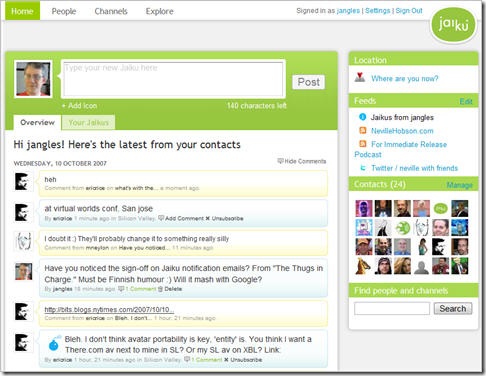Toggle Hide Comments
This screenshot has height=376, width=486.
[302, 161]
